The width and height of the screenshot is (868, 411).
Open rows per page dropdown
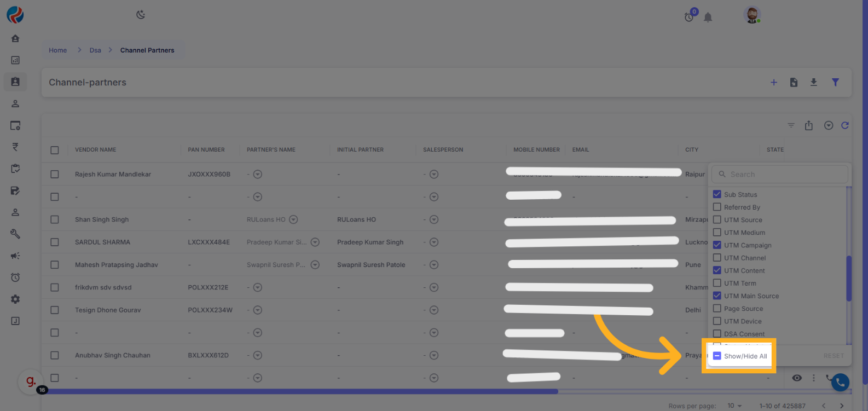click(x=734, y=406)
